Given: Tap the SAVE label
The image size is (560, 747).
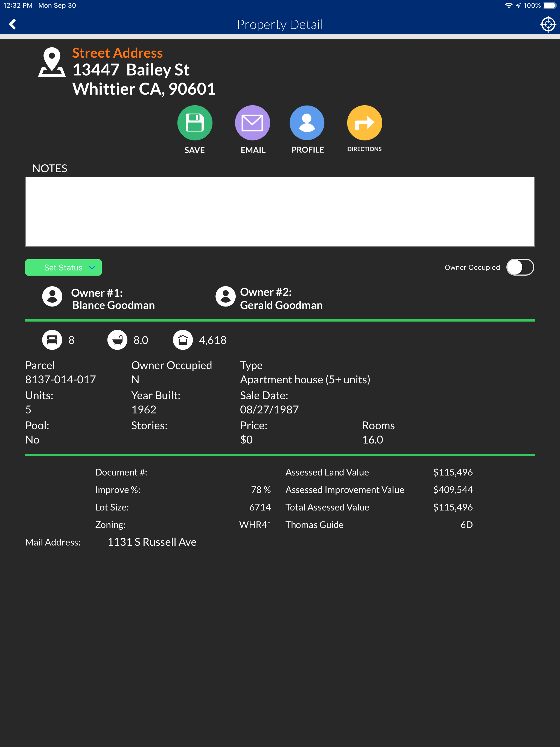Looking at the screenshot, I should click(x=194, y=150).
